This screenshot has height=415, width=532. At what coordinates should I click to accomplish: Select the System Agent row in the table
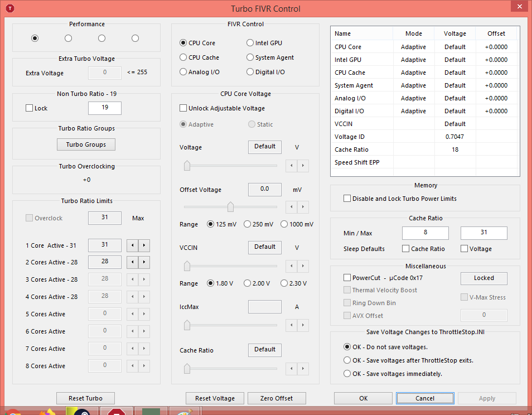coord(425,85)
